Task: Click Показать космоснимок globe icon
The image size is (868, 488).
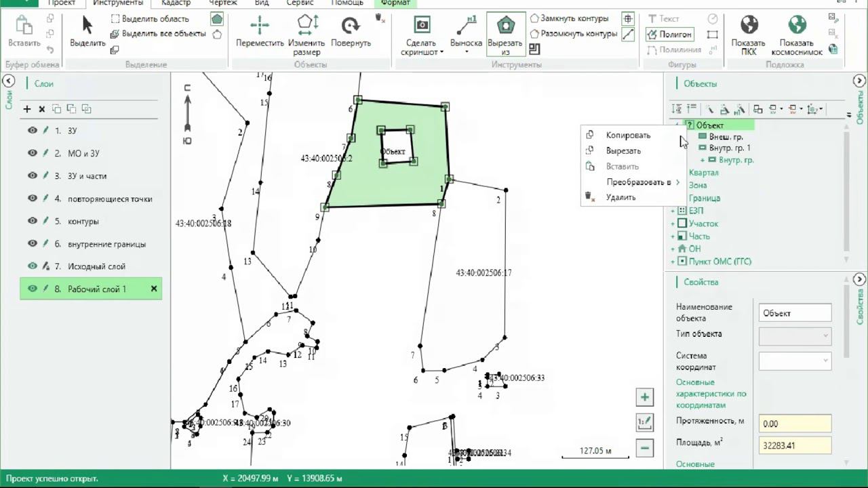Action: click(797, 26)
